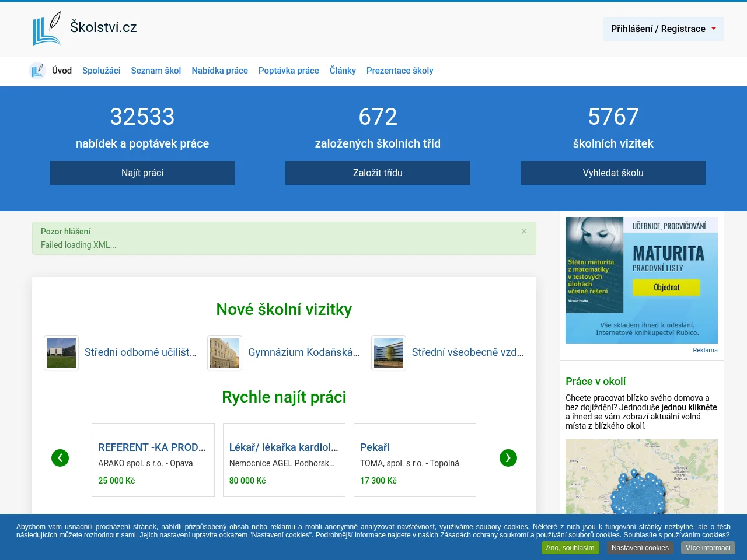Go to previous job offers carousel arrow
This screenshot has height=560, width=747.
tap(60, 458)
